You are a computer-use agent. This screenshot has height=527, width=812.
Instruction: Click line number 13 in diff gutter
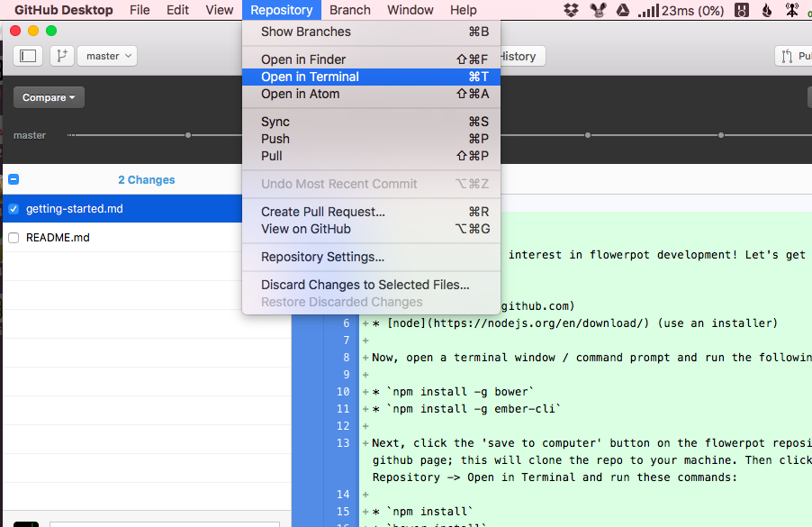pyautogui.click(x=343, y=443)
